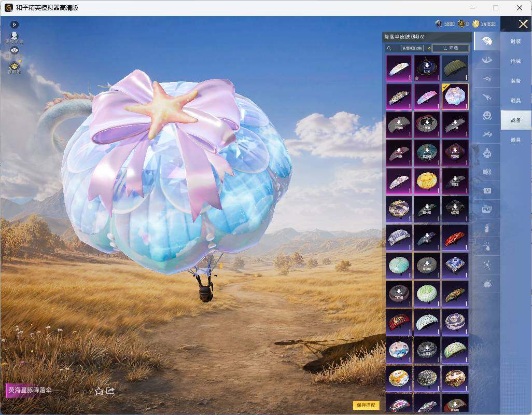Click the yellow collection badge icon
Image resolution: width=532 pixels, height=415 pixels.
[14, 67]
